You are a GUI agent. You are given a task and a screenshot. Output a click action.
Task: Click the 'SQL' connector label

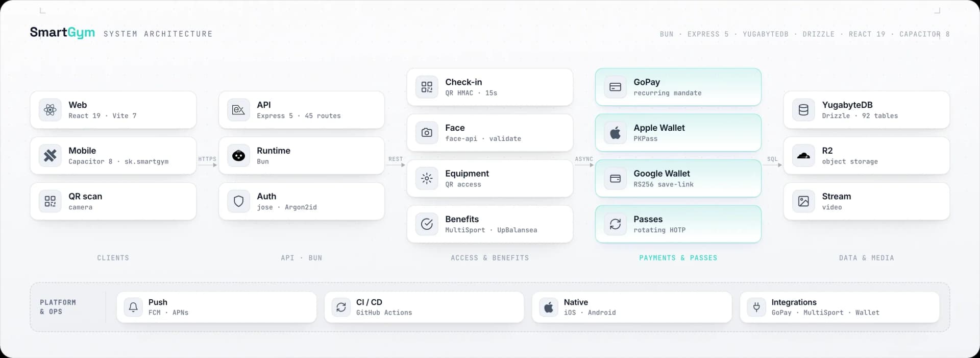point(772,159)
